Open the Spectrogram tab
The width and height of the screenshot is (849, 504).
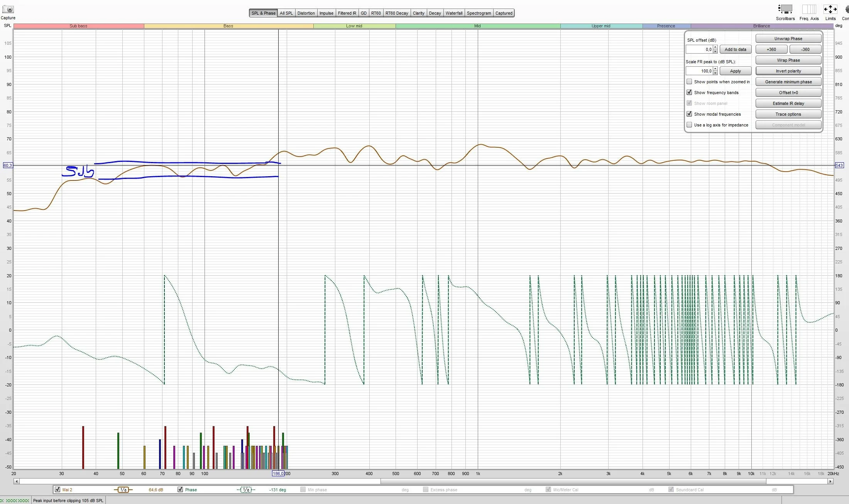479,13
